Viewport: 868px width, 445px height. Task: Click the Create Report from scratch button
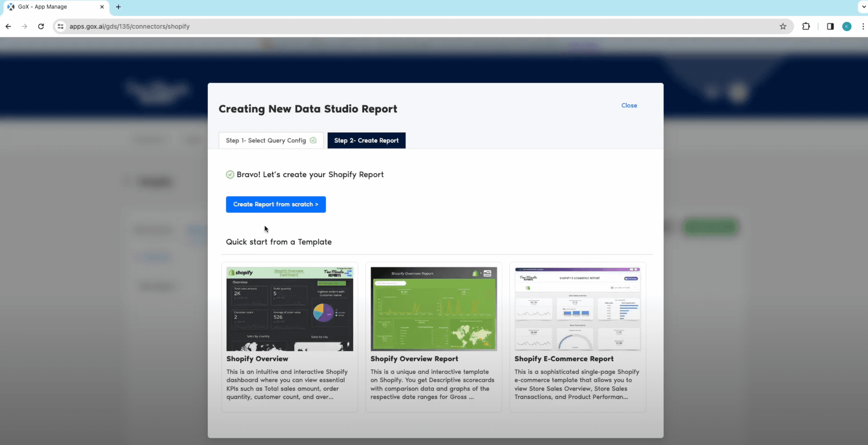(x=276, y=204)
